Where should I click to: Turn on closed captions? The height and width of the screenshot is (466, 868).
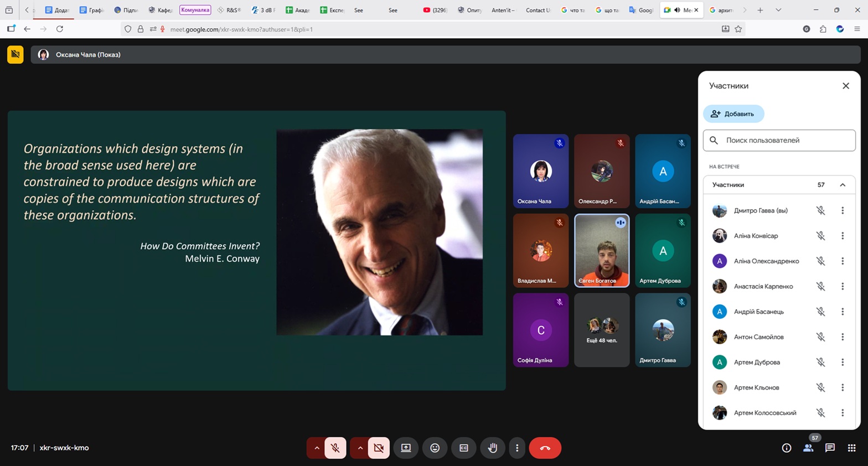point(463,448)
